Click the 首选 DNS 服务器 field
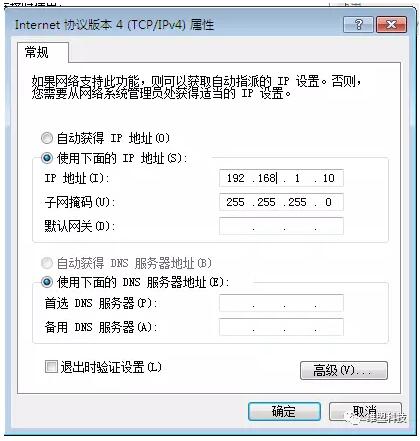This screenshot has width=420, height=441. click(x=281, y=303)
